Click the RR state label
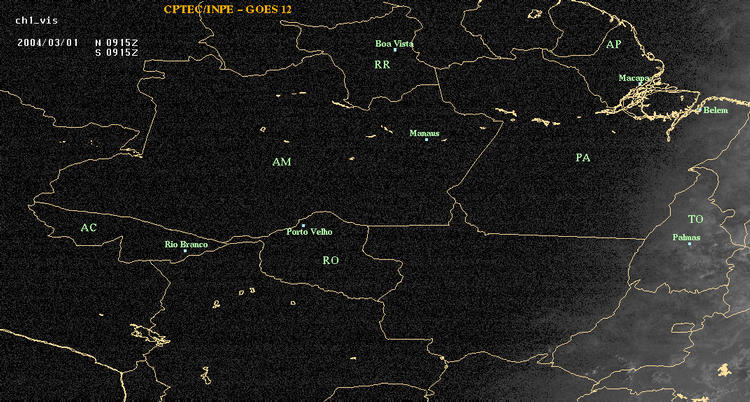Viewport: 750px width, 402px height. (382, 65)
